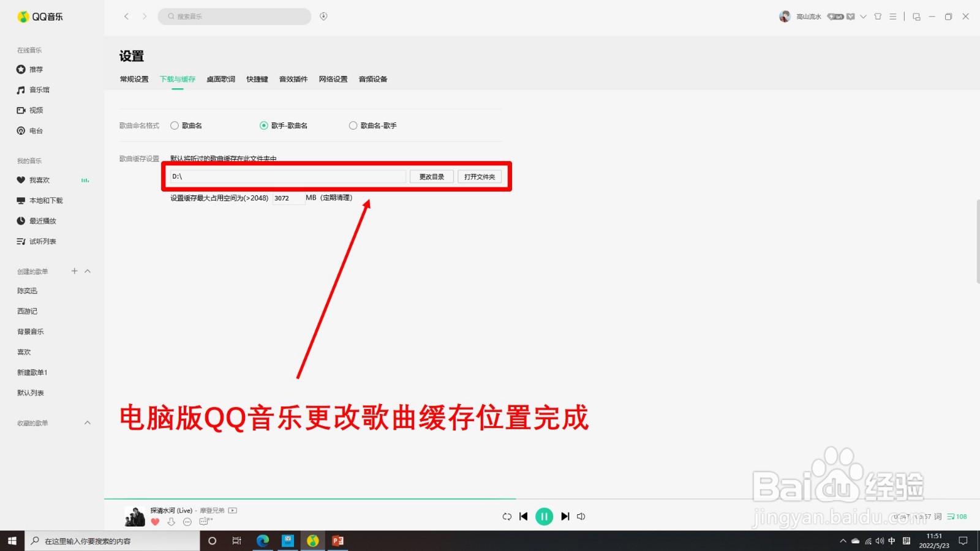Open playlist 陈奕迅

point(27,291)
